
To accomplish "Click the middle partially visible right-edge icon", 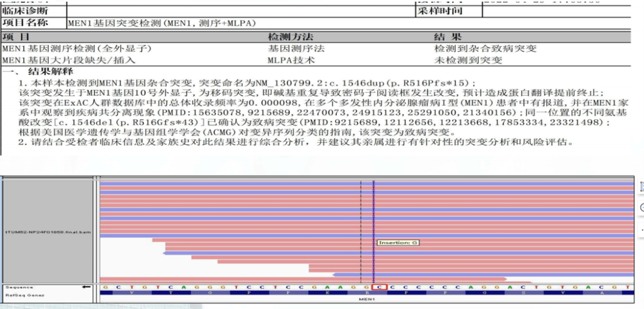I will (641, 208).
